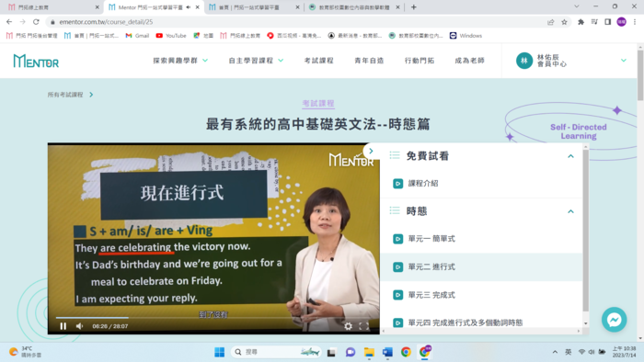The image size is (644, 362).
Task: Play icon for 單元二 進行式
Action: 397,266
